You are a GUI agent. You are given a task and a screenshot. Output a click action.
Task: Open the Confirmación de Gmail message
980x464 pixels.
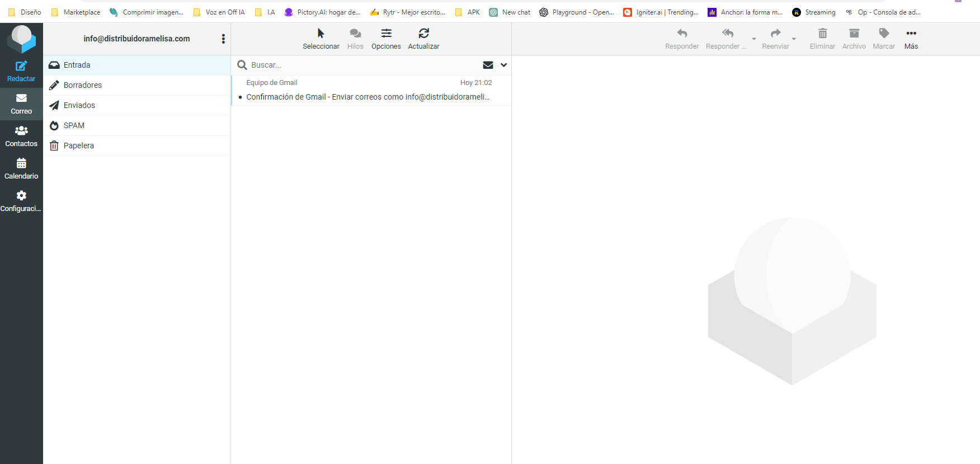[x=368, y=97]
